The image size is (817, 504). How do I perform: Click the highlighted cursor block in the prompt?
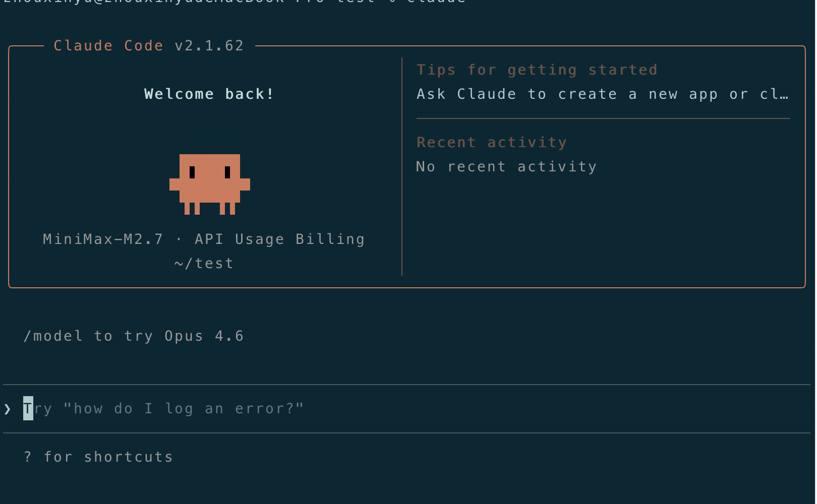coord(28,409)
